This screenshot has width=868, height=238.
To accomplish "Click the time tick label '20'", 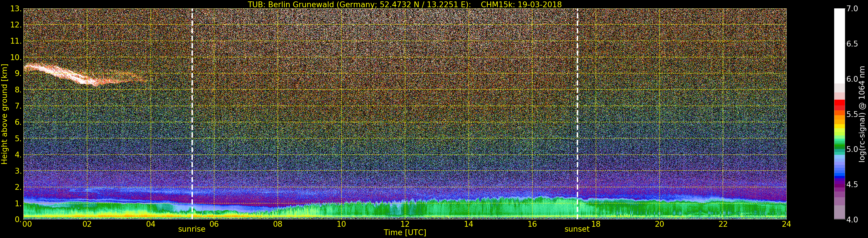I will tap(659, 224).
